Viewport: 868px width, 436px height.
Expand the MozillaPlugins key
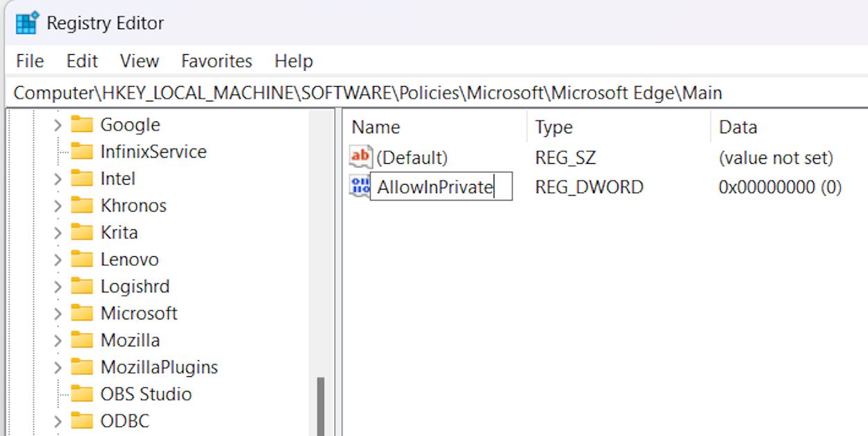coord(58,367)
